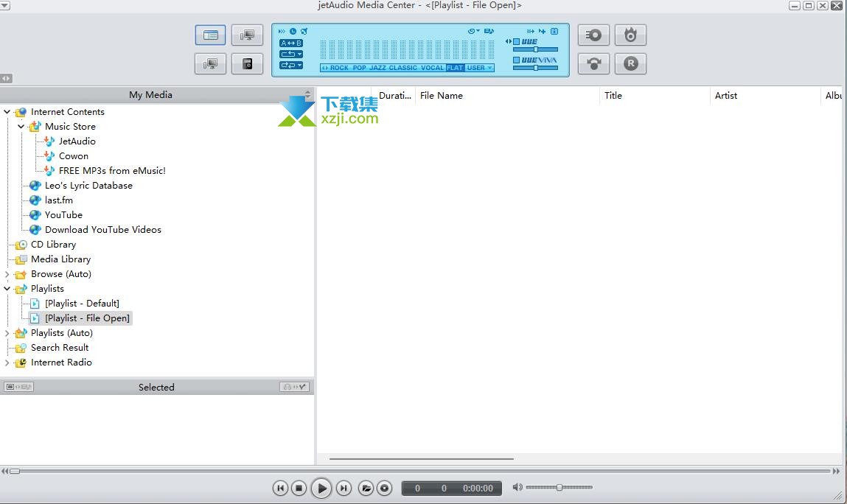Click the timer clock icon in display
The width and height of the screenshot is (847, 504).
(293, 32)
